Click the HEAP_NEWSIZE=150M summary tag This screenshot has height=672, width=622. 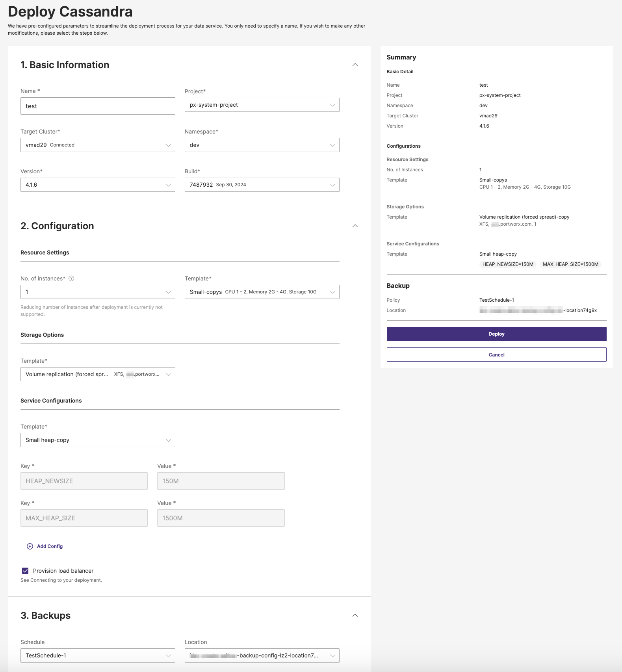coord(508,264)
